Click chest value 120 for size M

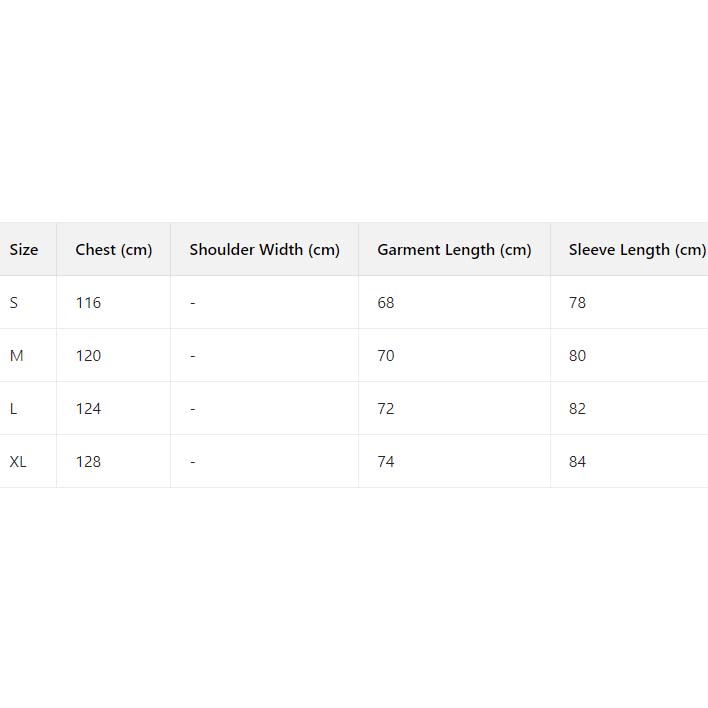(88, 356)
